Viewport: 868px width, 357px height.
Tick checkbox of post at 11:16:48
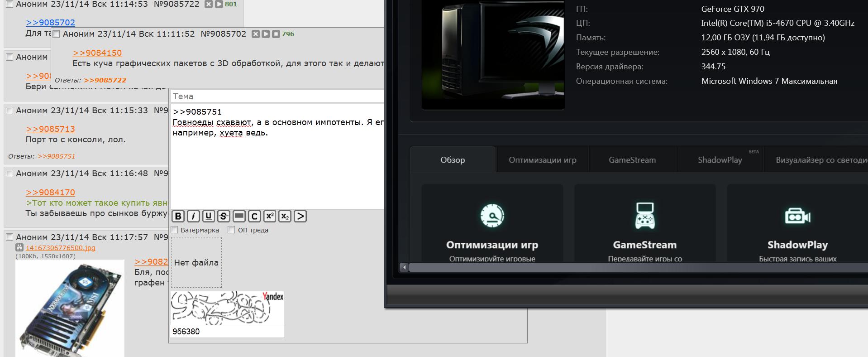coord(10,174)
